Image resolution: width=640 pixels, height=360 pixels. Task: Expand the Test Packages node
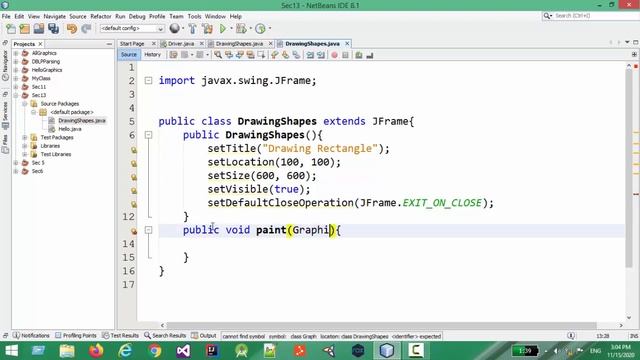[x=25, y=138]
